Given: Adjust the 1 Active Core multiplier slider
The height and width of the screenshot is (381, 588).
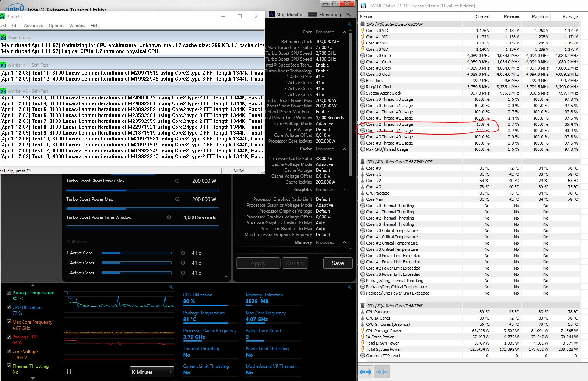Looking at the screenshot, I should [x=137, y=253].
